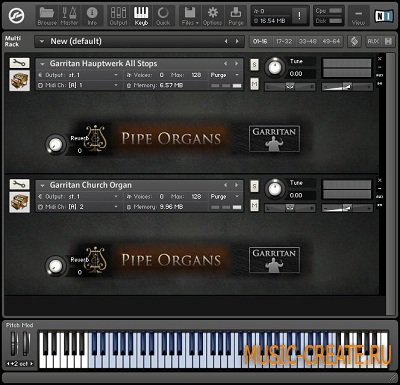
Task: Open the Master editor
Action: 69,16
